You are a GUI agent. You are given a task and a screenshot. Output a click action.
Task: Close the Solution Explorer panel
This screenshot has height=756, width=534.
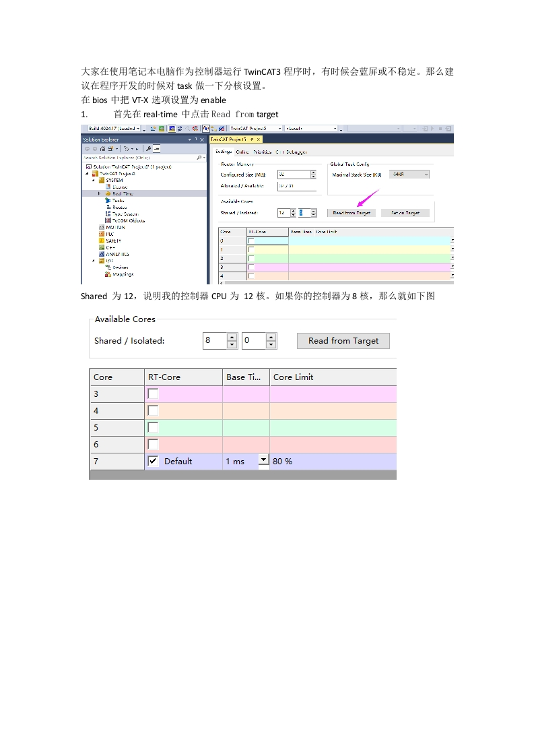(x=202, y=139)
